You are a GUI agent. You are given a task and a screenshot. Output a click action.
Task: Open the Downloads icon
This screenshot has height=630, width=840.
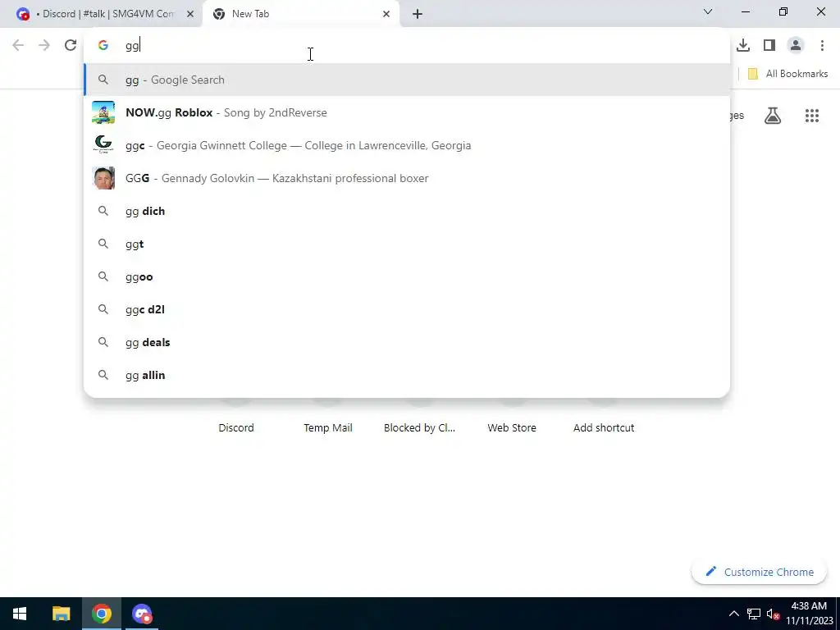tap(743, 46)
